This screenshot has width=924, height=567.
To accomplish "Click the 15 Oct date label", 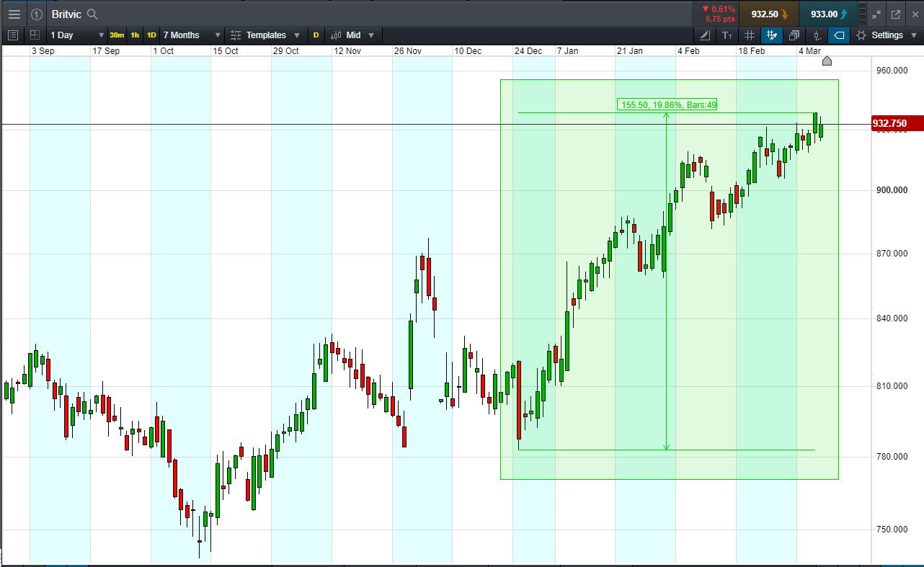I will (226, 51).
